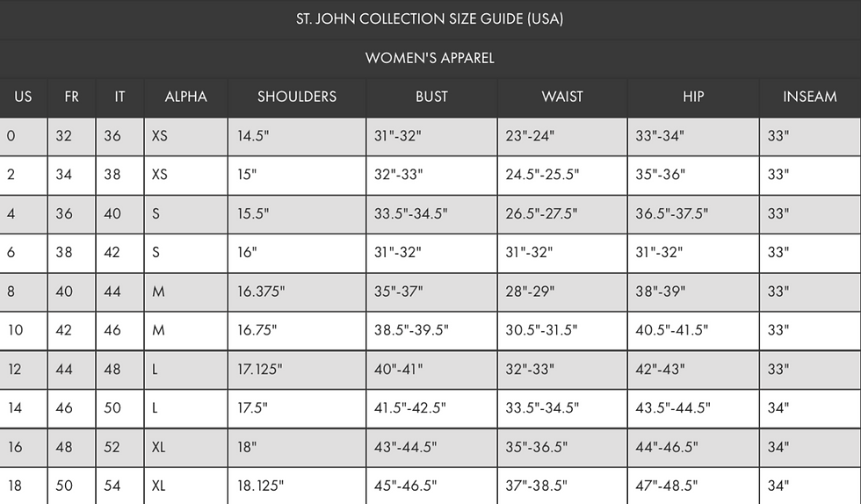Click the St. John Collection Size Guide title
The image size is (861, 504).
(x=430, y=19)
